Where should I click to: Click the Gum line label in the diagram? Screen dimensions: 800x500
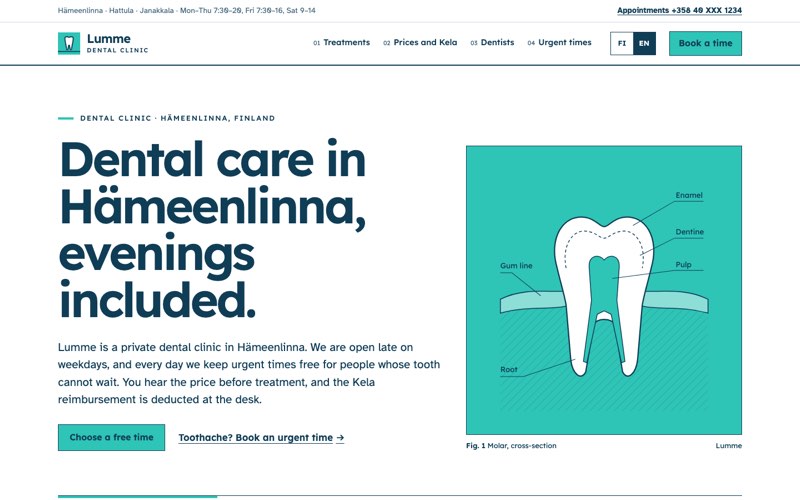click(x=516, y=266)
